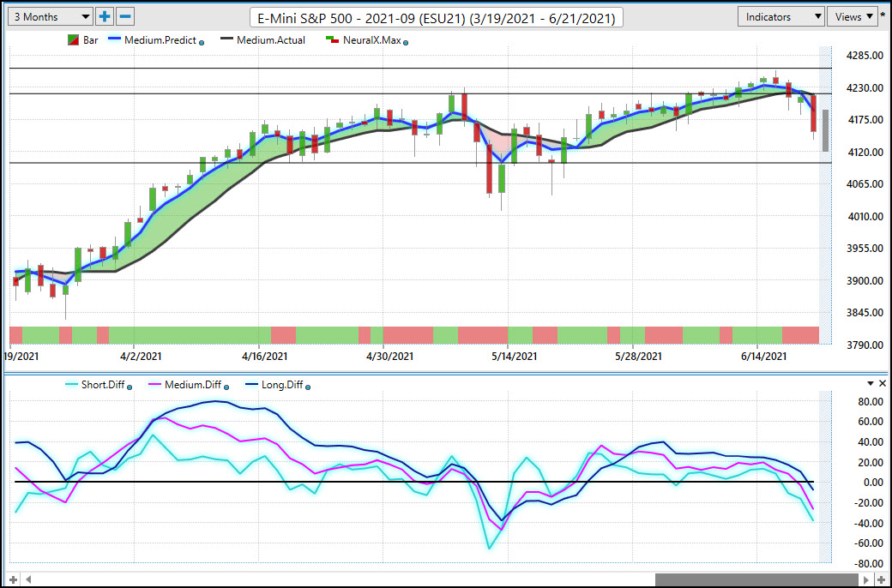This screenshot has width=892, height=588.
Task: Close the Diff indicator panel
Action: (x=883, y=384)
